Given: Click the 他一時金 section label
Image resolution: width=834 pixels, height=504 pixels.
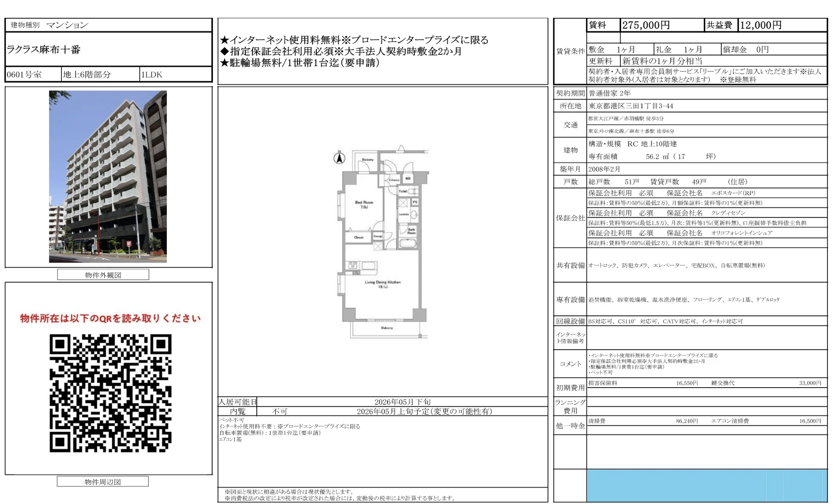Looking at the screenshot, I should [x=570, y=426].
